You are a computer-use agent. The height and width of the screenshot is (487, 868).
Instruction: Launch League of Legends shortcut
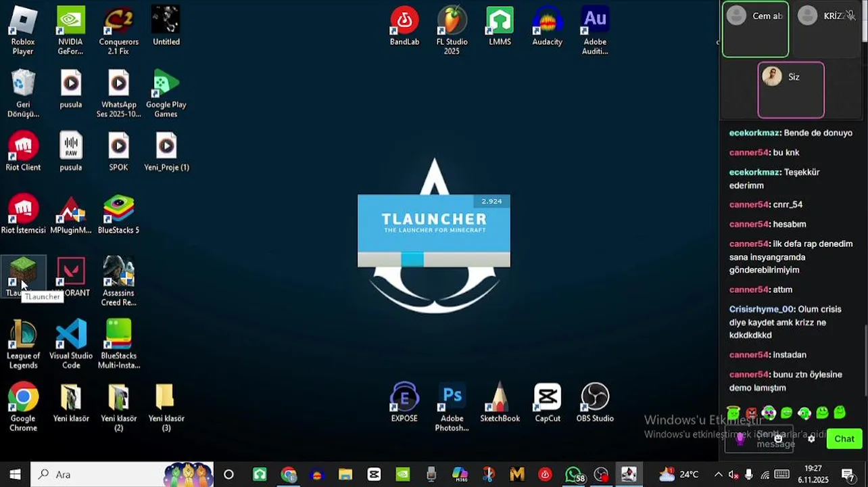tap(23, 344)
